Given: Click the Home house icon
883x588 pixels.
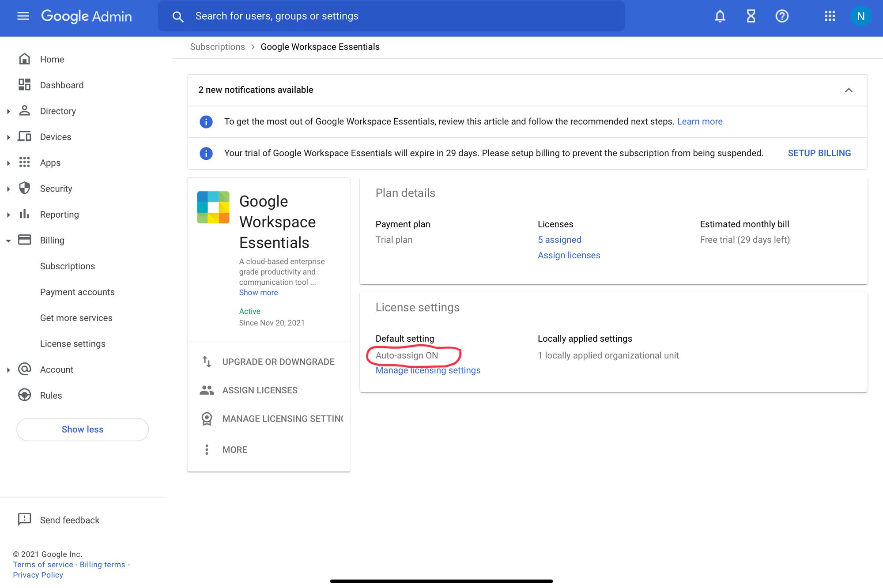Looking at the screenshot, I should pos(25,59).
